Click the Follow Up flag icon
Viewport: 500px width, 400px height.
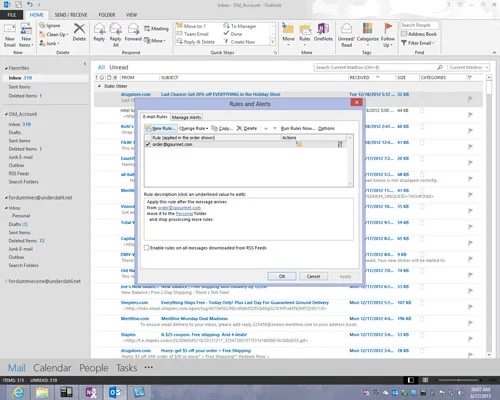tap(388, 28)
